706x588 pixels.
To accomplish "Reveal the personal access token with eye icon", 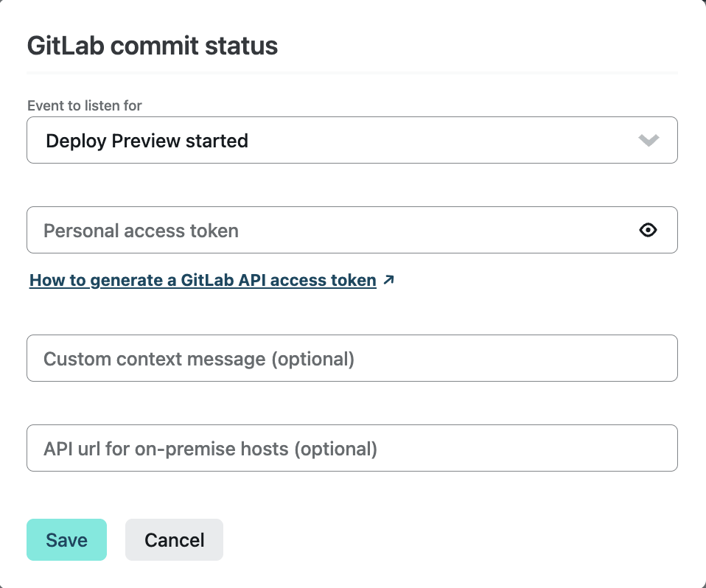I will (648, 231).
